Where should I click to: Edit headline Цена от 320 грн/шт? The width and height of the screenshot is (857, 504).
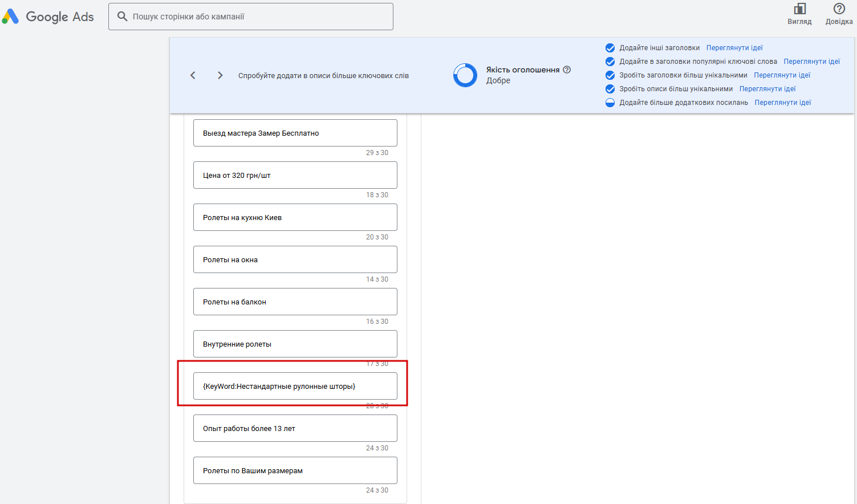pyautogui.click(x=295, y=175)
